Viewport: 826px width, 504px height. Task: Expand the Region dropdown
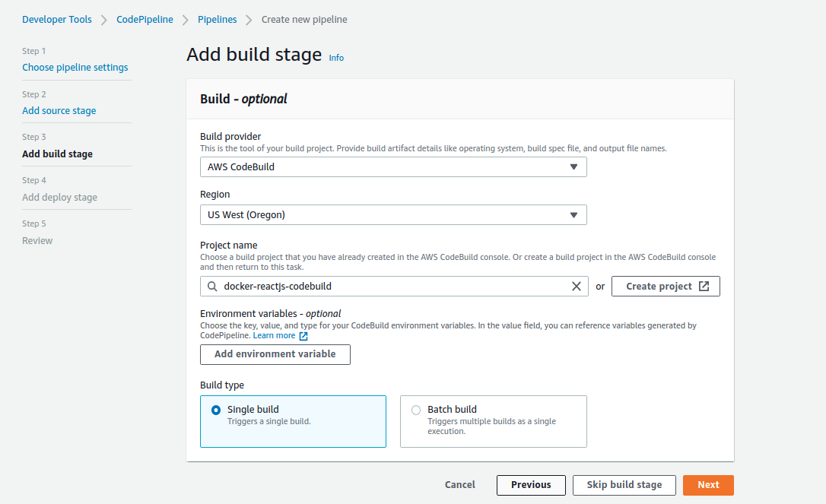coord(393,215)
